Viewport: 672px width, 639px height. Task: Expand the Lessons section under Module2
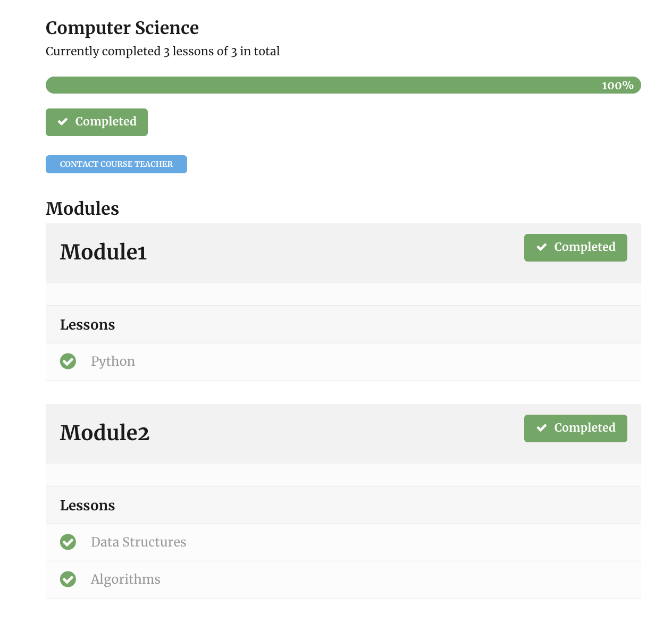(x=88, y=505)
